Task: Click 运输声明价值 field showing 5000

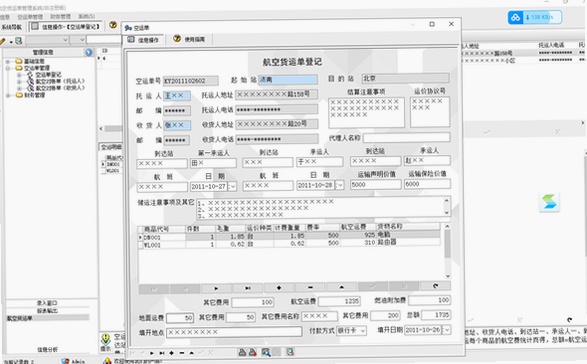Action: click(x=376, y=185)
